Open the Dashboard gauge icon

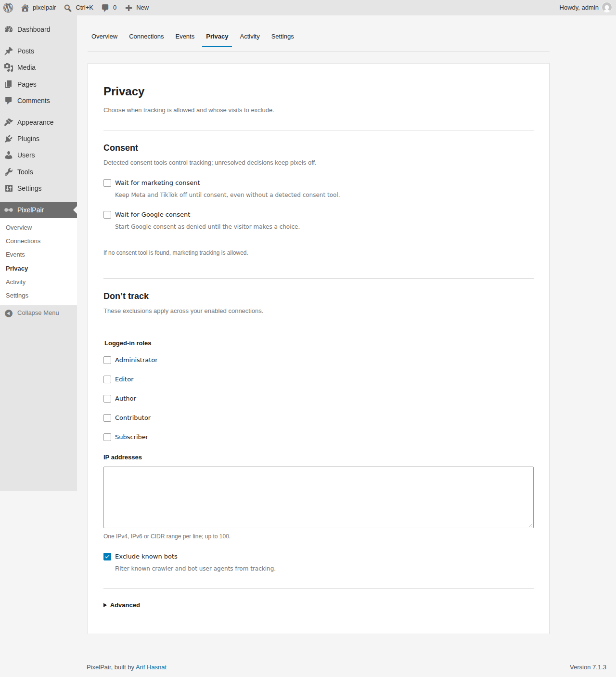pos(9,29)
